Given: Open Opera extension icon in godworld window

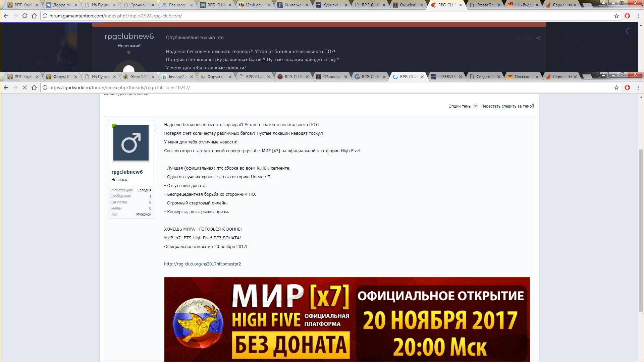Looking at the screenshot, I should pos(627,87).
